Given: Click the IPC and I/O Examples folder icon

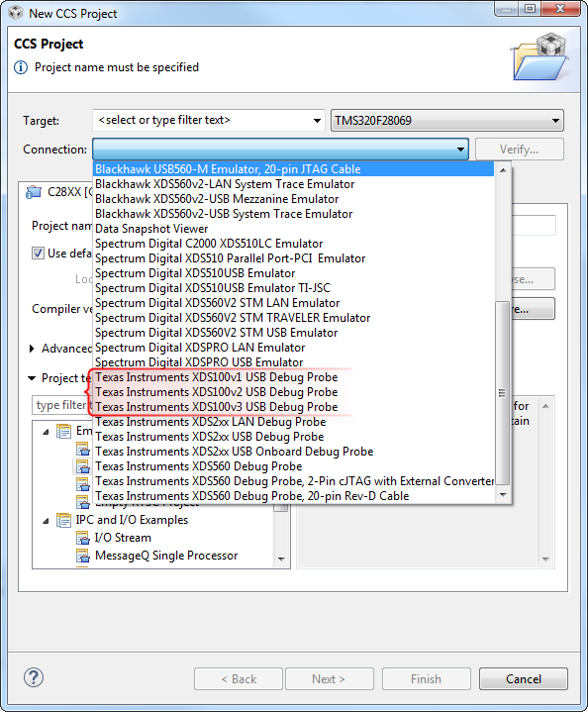Looking at the screenshot, I should (63, 520).
